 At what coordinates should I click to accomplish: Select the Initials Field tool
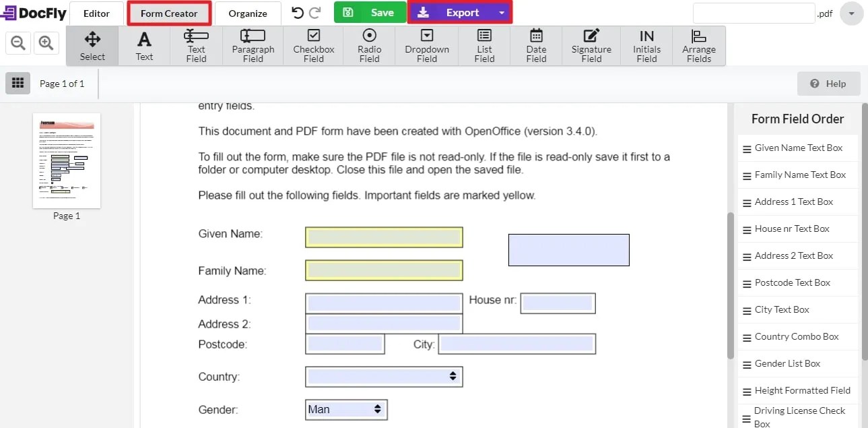click(646, 45)
